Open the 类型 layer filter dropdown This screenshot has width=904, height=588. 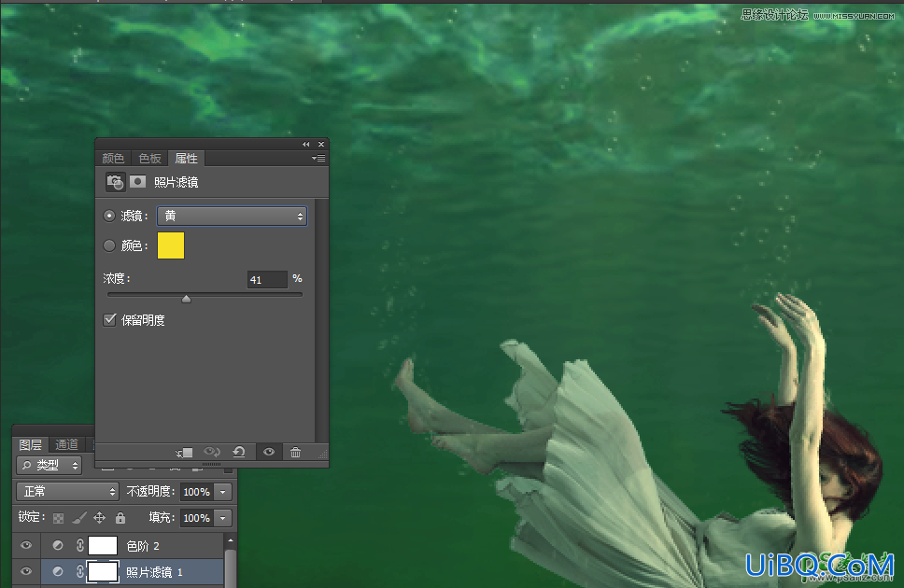point(49,465)
